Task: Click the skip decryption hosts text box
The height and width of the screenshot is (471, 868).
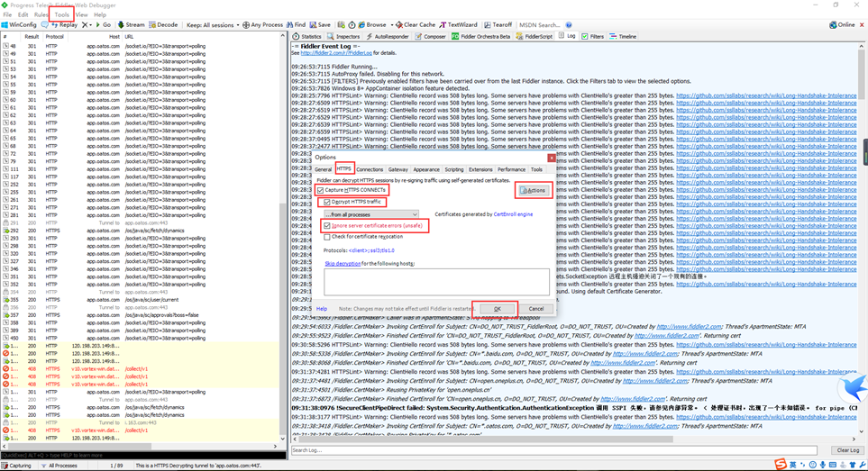Action: tap(436, 282)
